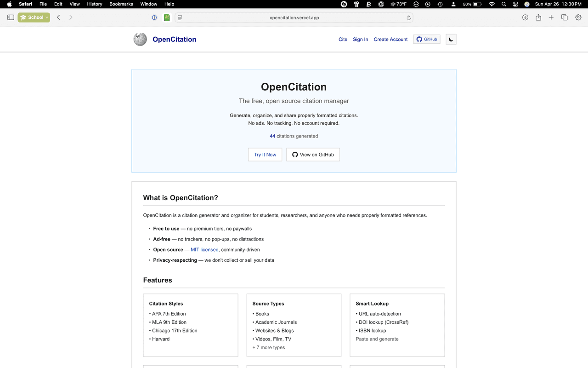Open the page menu icon in address bar
Screen dimensions: 588x368
click(x=180, y=17)
